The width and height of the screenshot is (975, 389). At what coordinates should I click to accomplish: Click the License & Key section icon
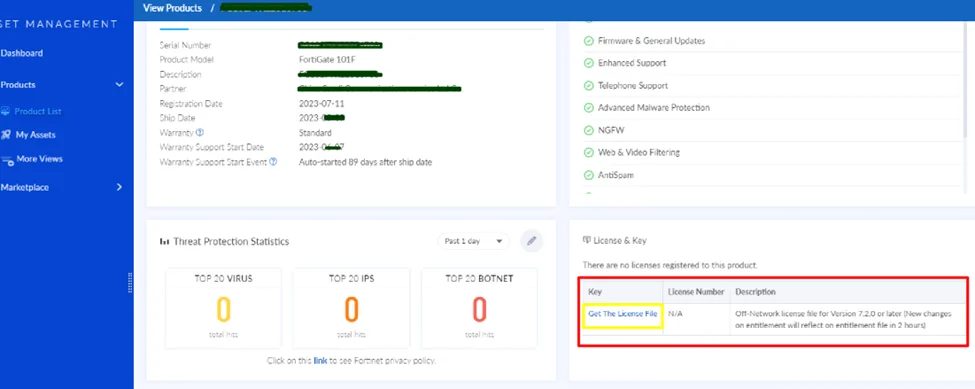click(586, 240)
